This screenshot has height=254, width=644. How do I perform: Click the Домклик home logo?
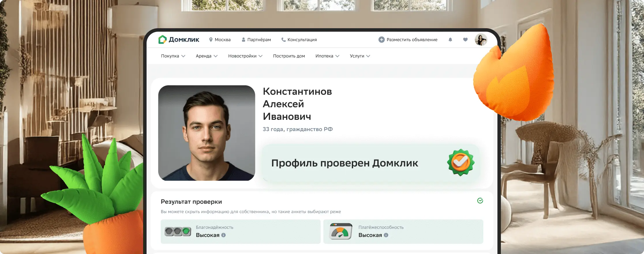[179, 39]
